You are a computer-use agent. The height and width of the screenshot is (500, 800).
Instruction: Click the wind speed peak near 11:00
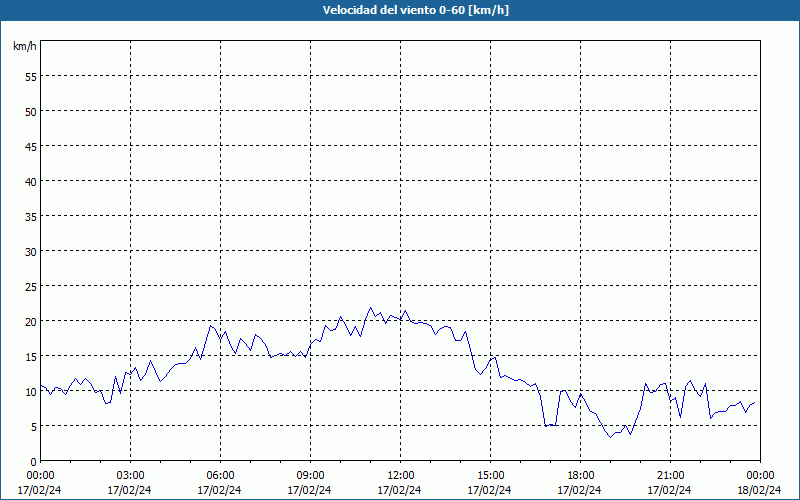[370, 308]
